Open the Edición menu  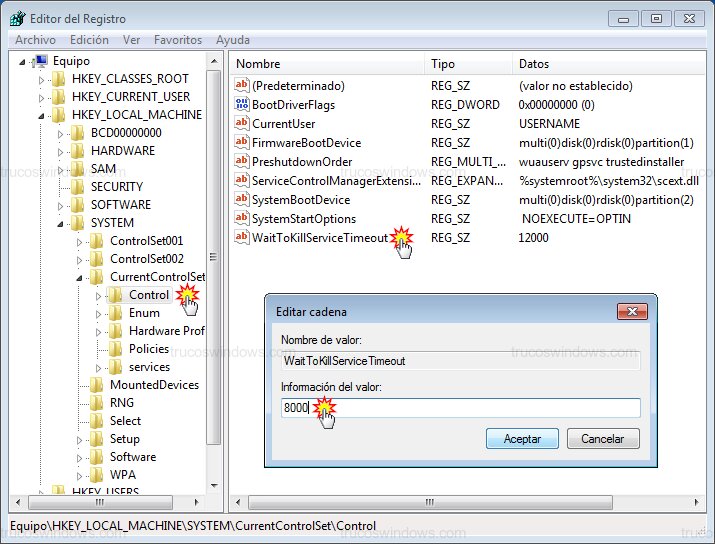90,40
